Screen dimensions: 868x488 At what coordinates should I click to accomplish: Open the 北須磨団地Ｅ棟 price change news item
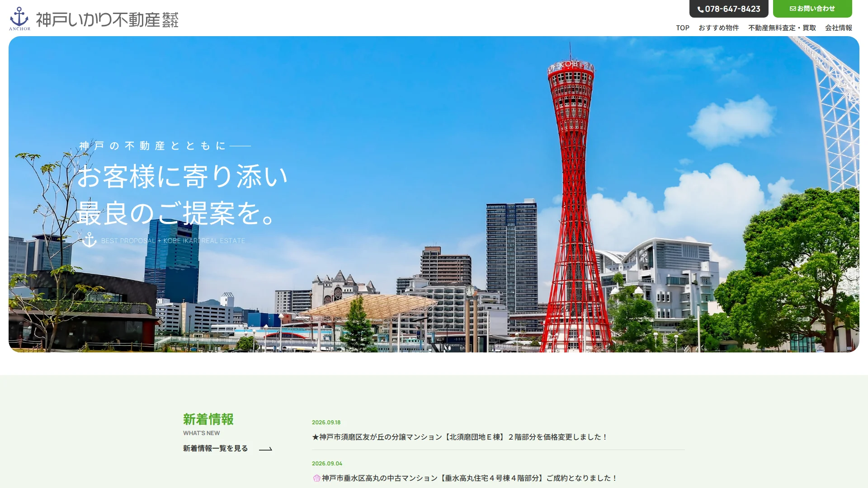[459, 437]
